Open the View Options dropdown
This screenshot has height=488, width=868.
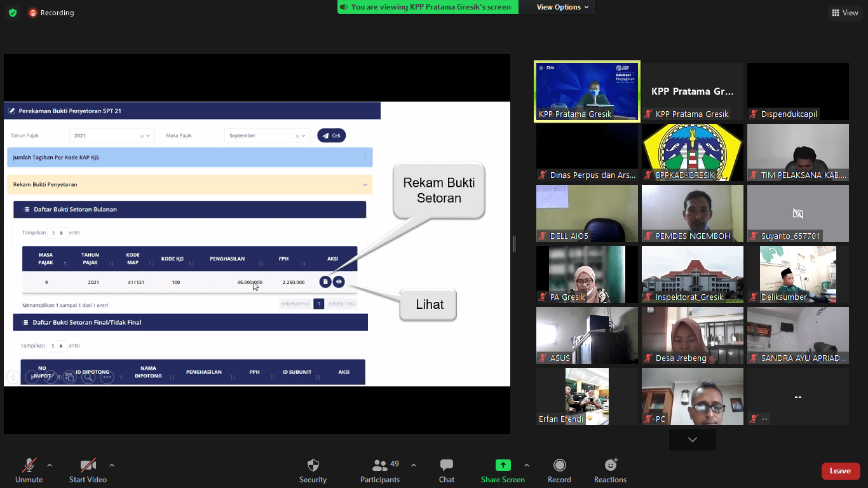pos(562,7)
